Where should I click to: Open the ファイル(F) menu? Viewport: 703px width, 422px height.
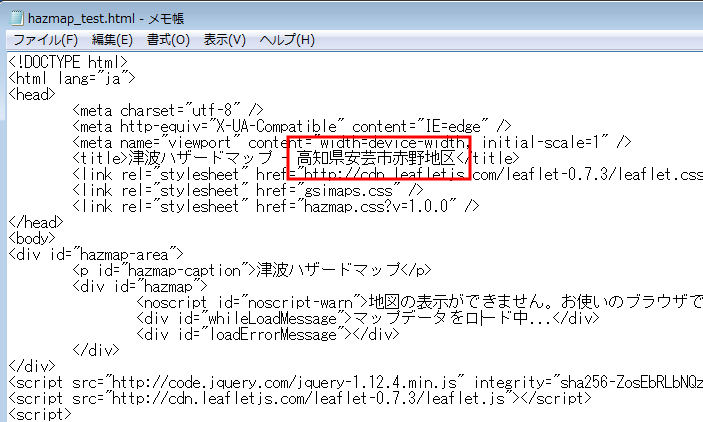click(45, 40)
